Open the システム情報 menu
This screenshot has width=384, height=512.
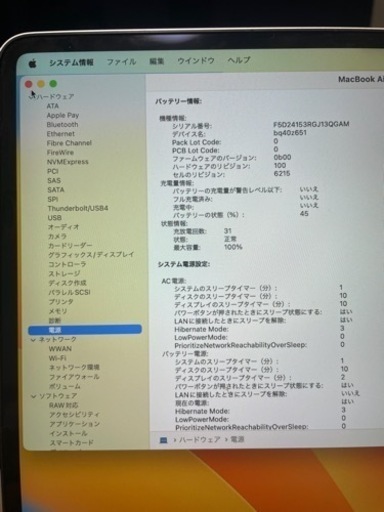click(x=71, y=62)
